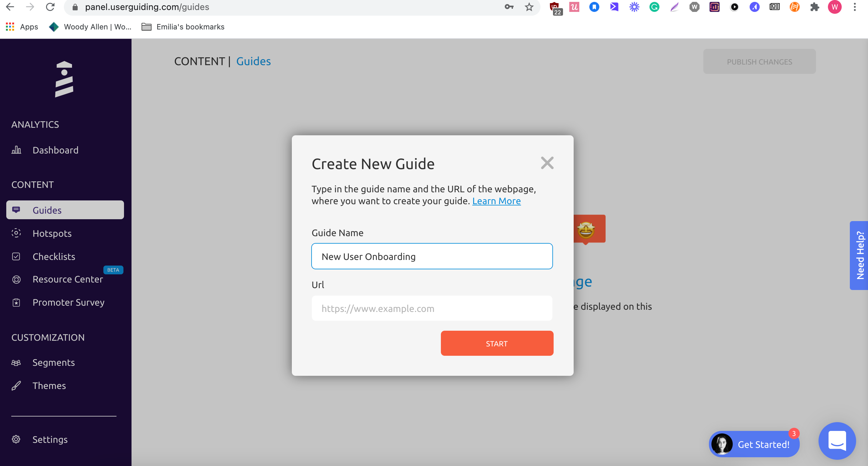868x466 pixels.
Task: Click the close X button on dialog
Action: (x=546, y=163)
